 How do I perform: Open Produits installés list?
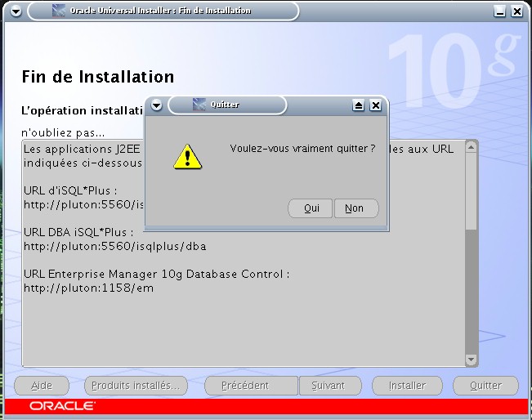point(136,386)
